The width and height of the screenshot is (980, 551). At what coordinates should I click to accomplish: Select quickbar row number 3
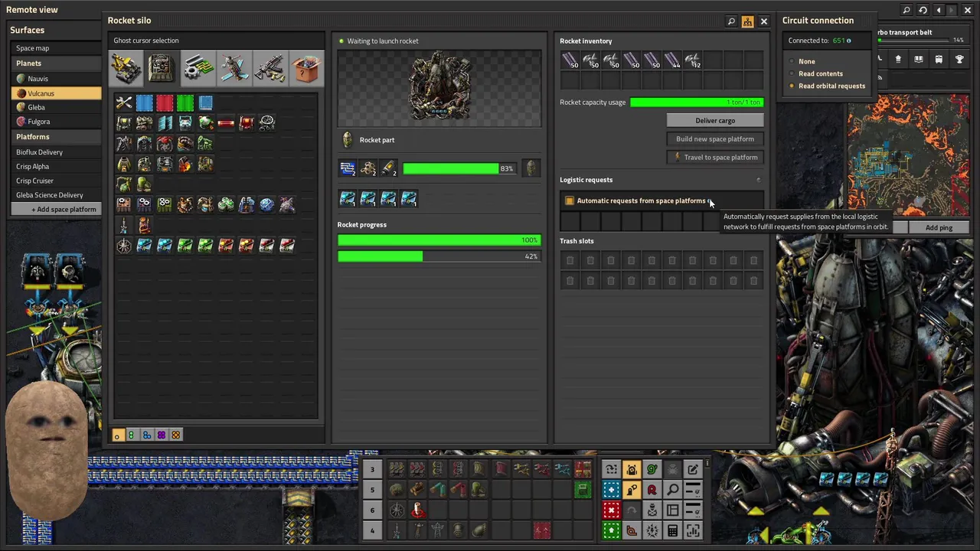372,470
